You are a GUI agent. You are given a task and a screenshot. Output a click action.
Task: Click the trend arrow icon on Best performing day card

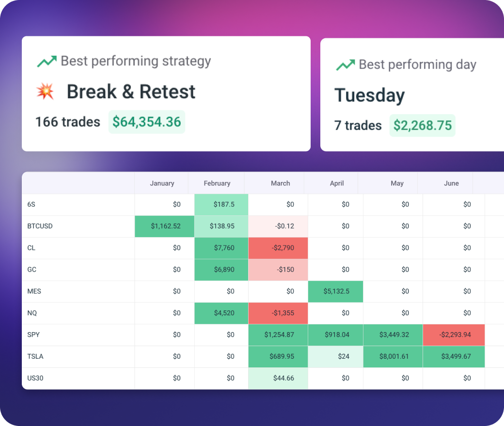[x=346, y=64]
